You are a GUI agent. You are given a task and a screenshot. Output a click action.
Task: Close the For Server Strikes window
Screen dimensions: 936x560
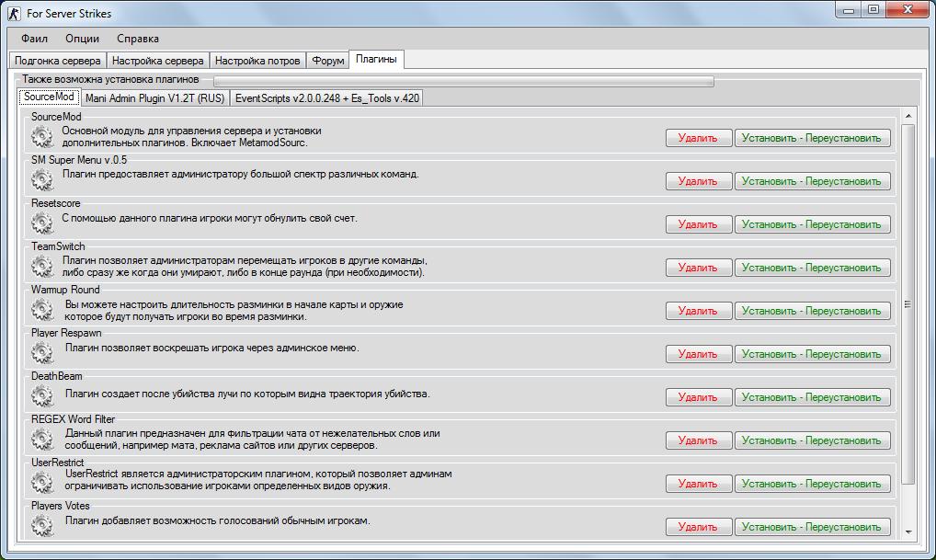(x=907, y=10)
